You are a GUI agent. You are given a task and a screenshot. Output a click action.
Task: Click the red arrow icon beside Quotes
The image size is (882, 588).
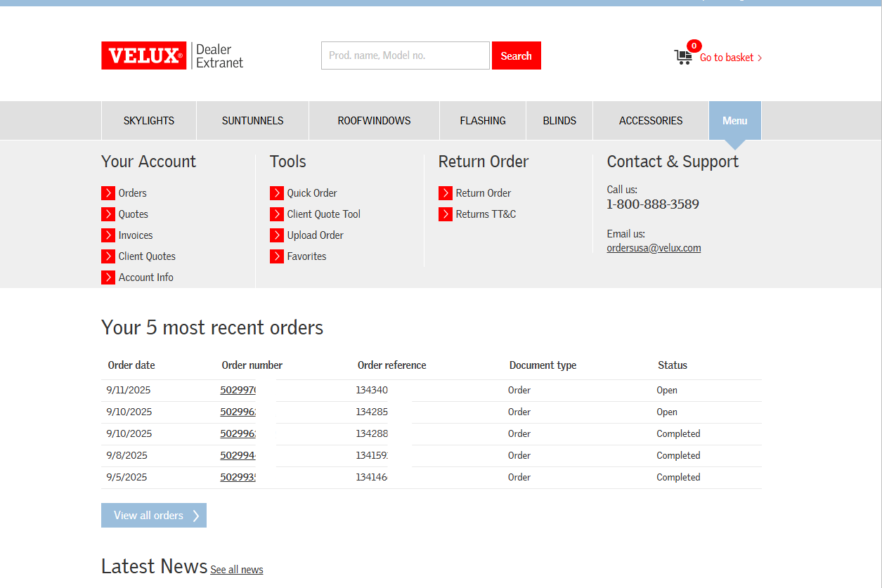click(x=108, y=214)
